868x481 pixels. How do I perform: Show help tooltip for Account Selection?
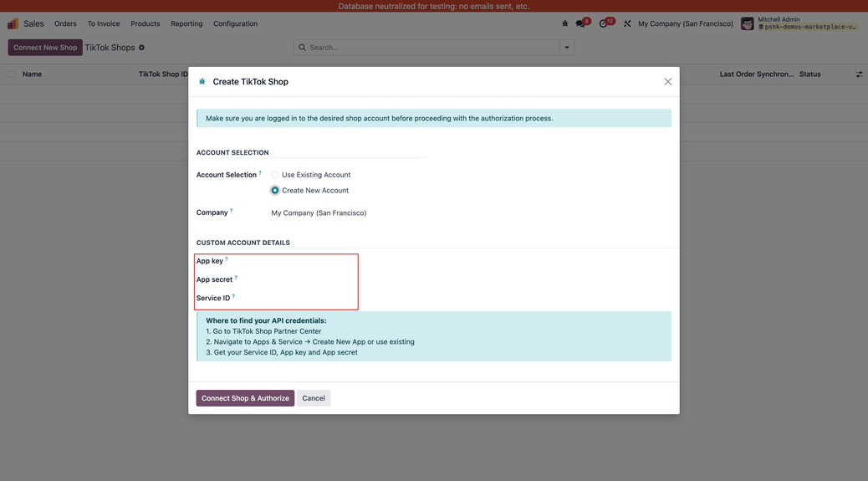[x=260, y=172]
